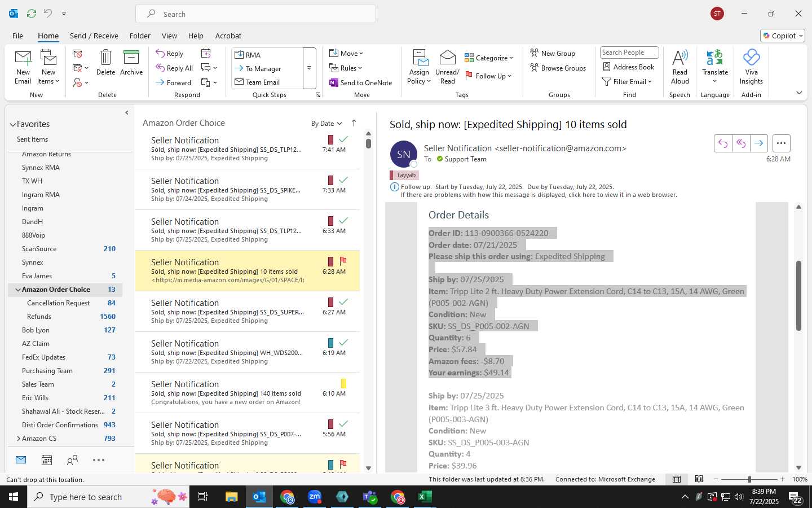Archive the selected message
Viewport: 812px width, 508px height.
(x=131, y=62)
